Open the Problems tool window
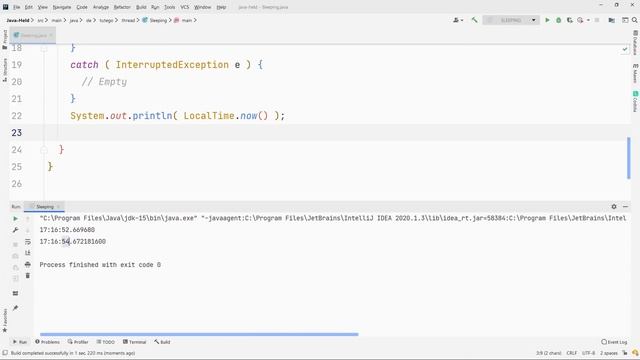 tap(47, 342)
